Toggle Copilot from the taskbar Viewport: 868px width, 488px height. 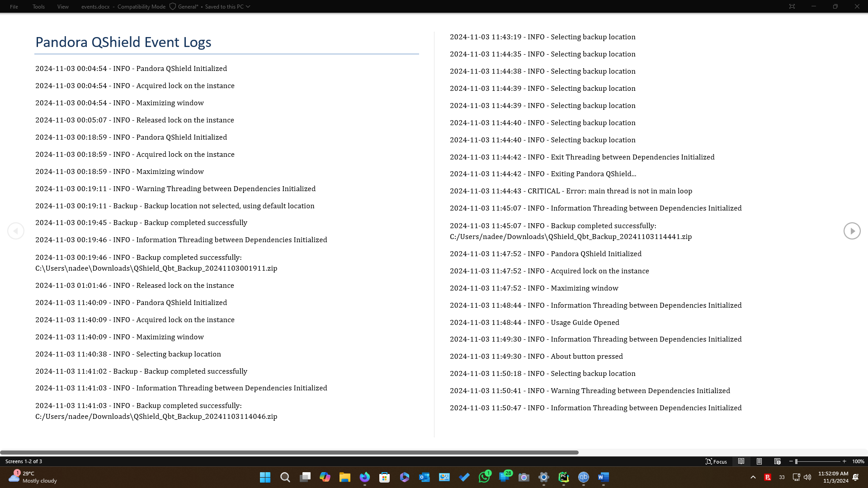(x=325, y=477)
